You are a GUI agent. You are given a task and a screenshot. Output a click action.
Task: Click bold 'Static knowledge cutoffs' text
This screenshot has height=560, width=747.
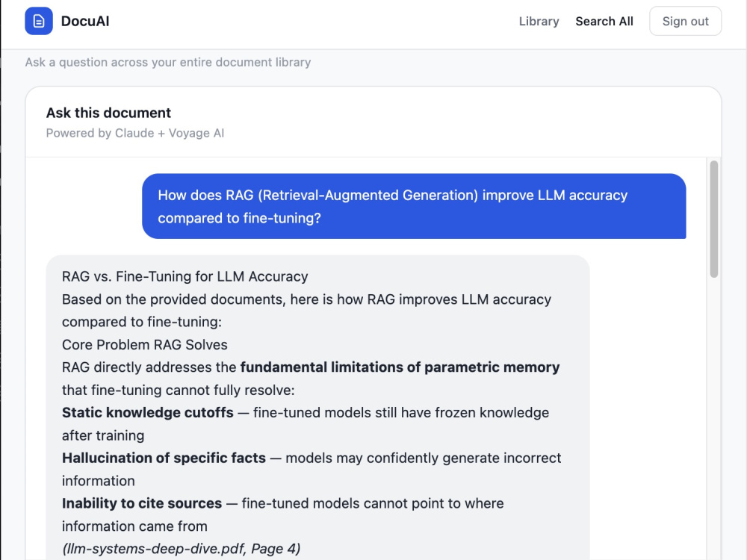click(x=148, y=412)
